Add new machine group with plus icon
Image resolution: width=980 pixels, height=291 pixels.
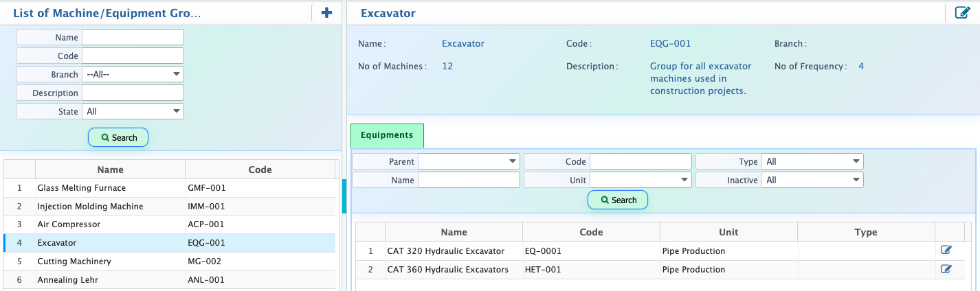[326, 12]
